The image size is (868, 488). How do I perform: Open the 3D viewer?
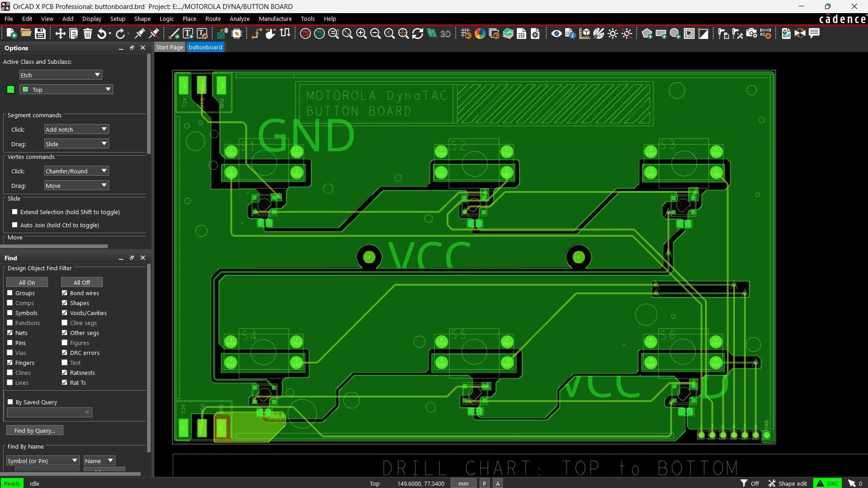(446, 33)
